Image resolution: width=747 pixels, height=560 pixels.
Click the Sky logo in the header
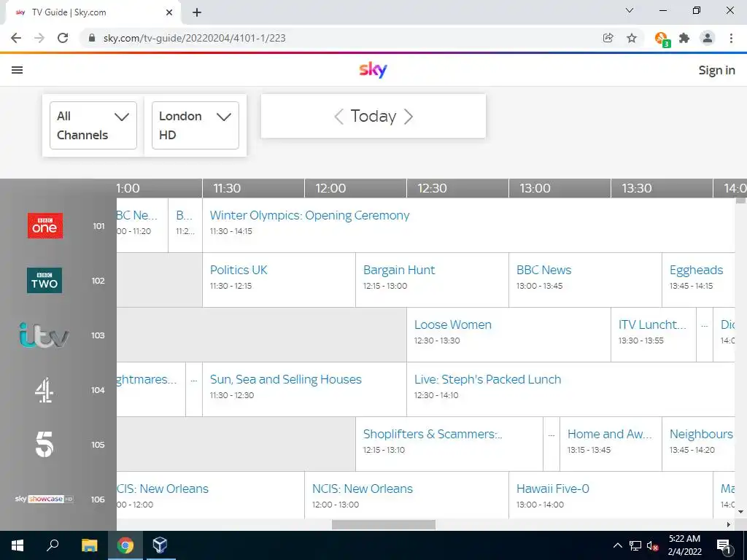373,70
